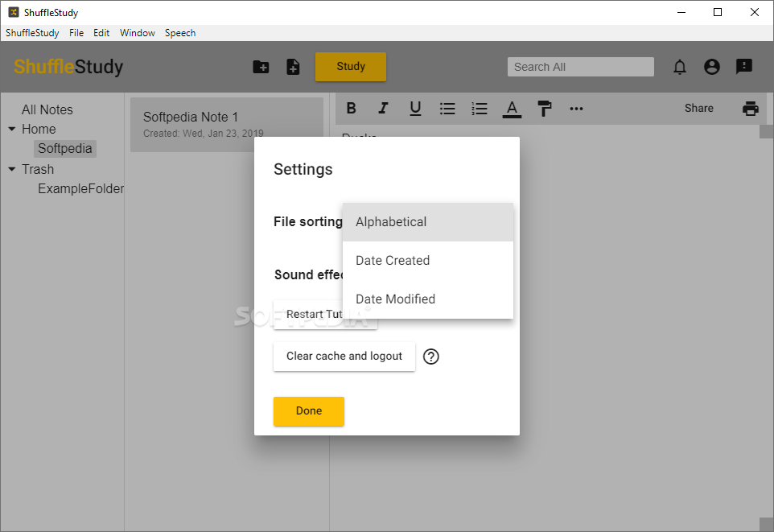This screenshot has width=774, height=532.
Task: Insert a bulleted list
Action: [447, 108]
